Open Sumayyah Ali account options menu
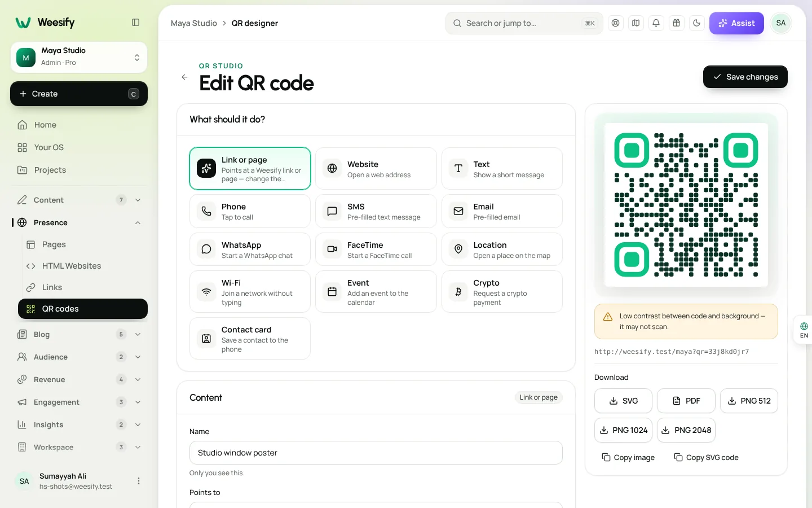Viewport: 812px width, 508px height. pos(139,481)
